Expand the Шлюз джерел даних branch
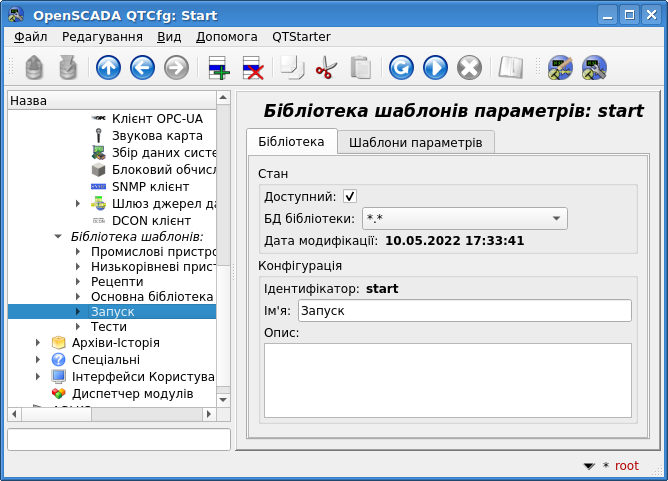 click(x=78, y=204)
